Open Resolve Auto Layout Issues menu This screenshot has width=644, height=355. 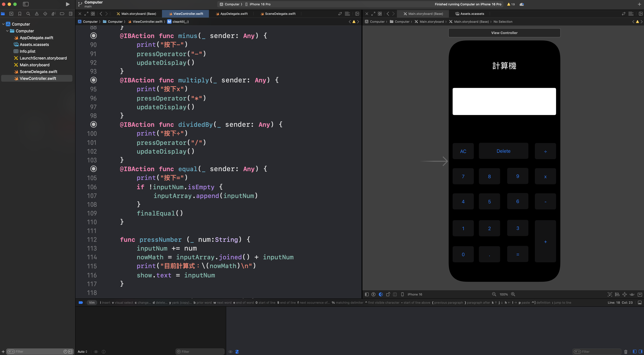point(632,294)
